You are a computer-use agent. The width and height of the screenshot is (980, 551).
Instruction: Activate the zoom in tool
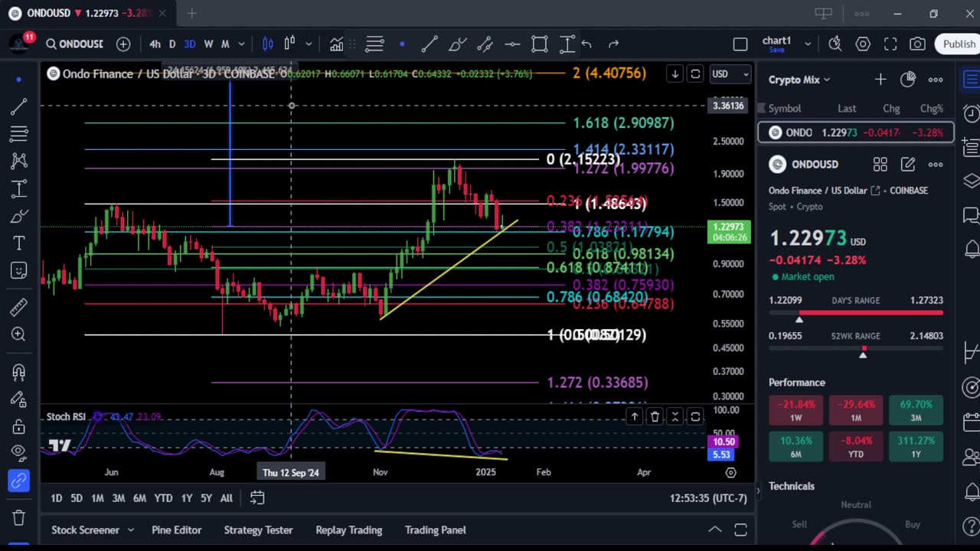coord(19,334)
